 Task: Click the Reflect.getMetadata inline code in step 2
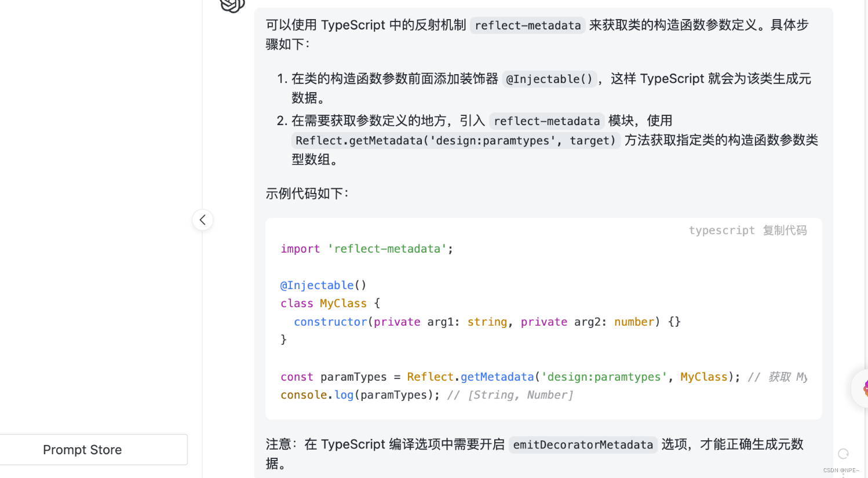pyautogui.click(x=455, y=141)
